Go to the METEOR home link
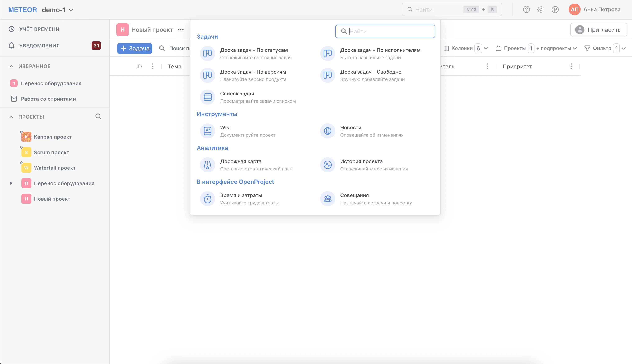This screenshot has width=632, height=364. tap(23, 10)
